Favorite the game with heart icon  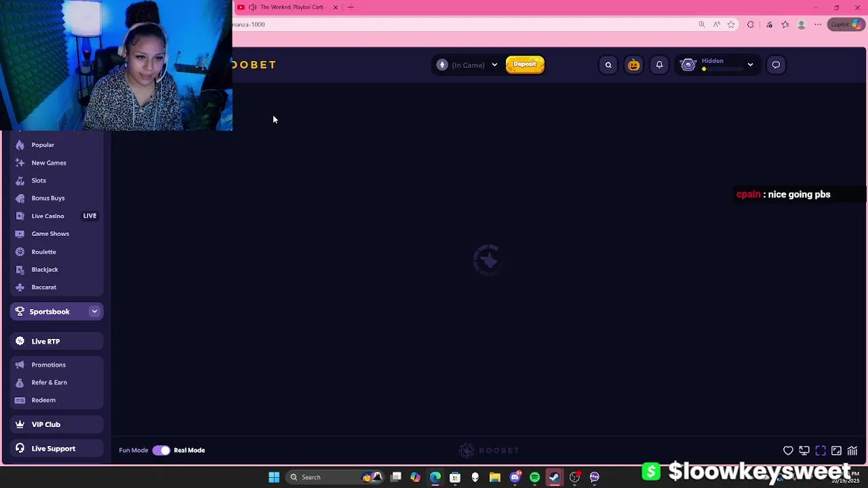click(788, 451)
